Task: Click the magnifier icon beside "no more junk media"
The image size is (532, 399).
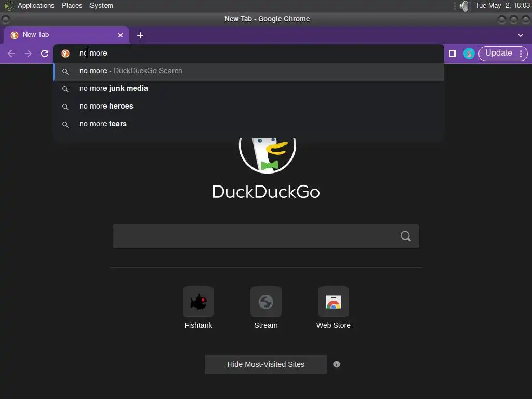Action: tap(65, 89)
